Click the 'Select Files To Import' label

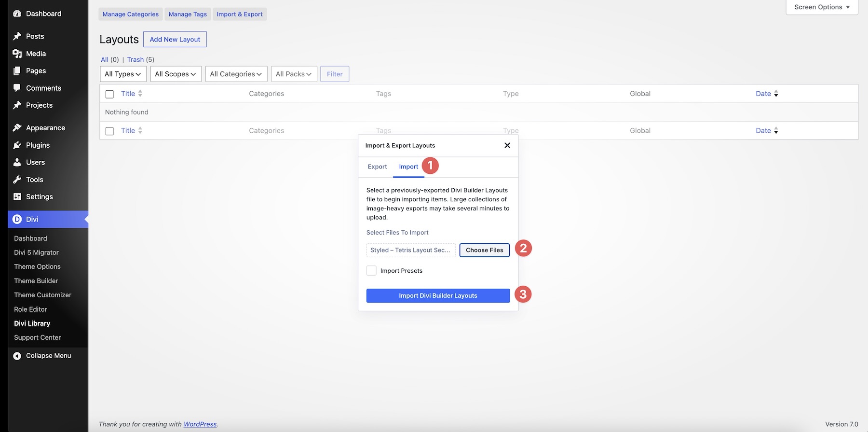(x=397, y=233)
